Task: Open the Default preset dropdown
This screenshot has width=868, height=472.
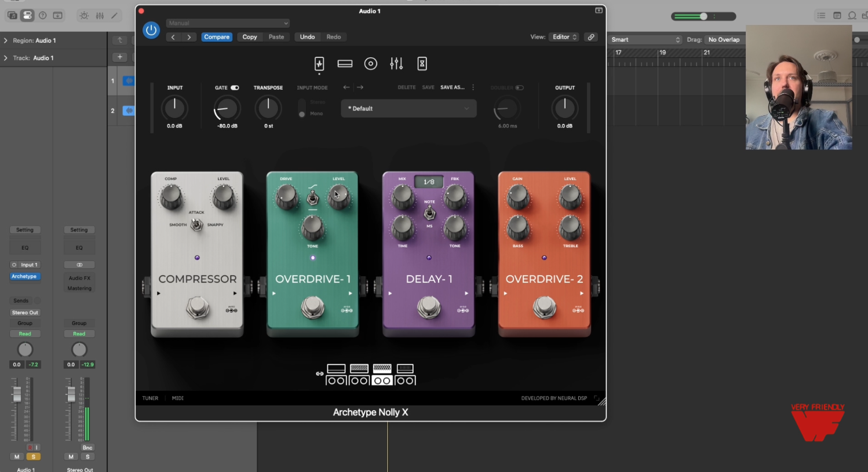Action: click(409, 108)
